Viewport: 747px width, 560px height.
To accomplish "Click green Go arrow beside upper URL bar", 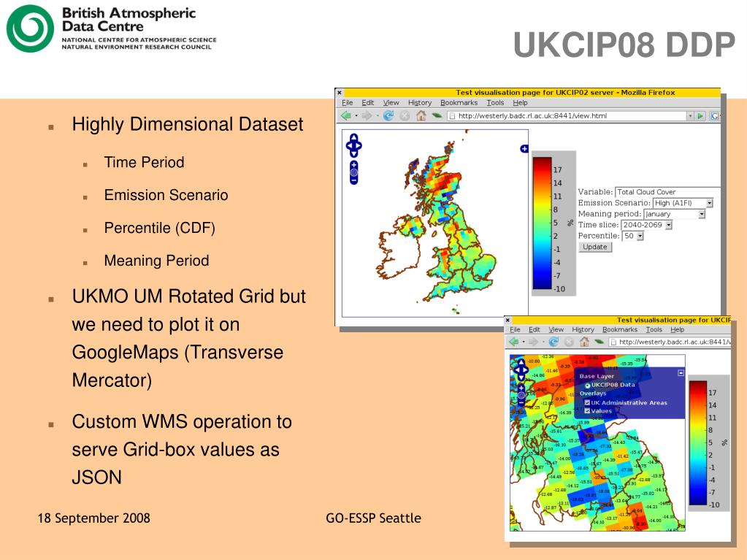I will pos(700,115).
